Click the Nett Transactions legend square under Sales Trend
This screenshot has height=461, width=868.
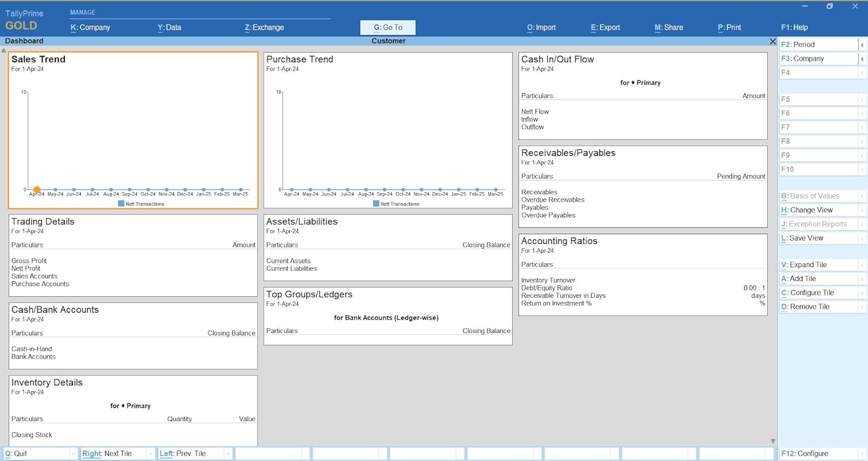point(122,204)
